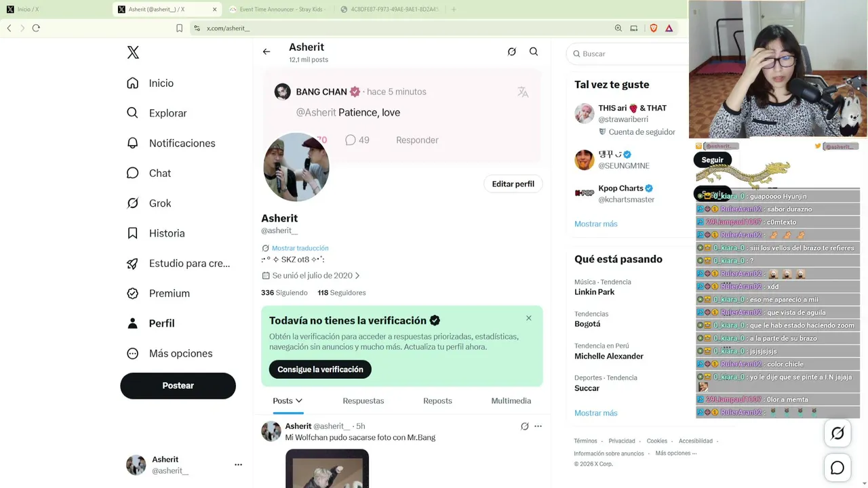
Task: Open the account menu dots beside Asherit at bottom left
Action: tap(238, 465)
